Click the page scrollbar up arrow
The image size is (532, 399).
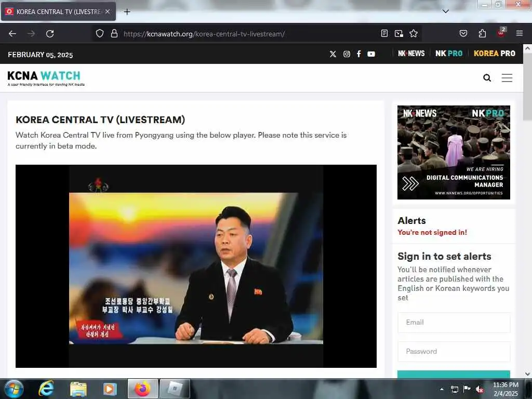528,48
